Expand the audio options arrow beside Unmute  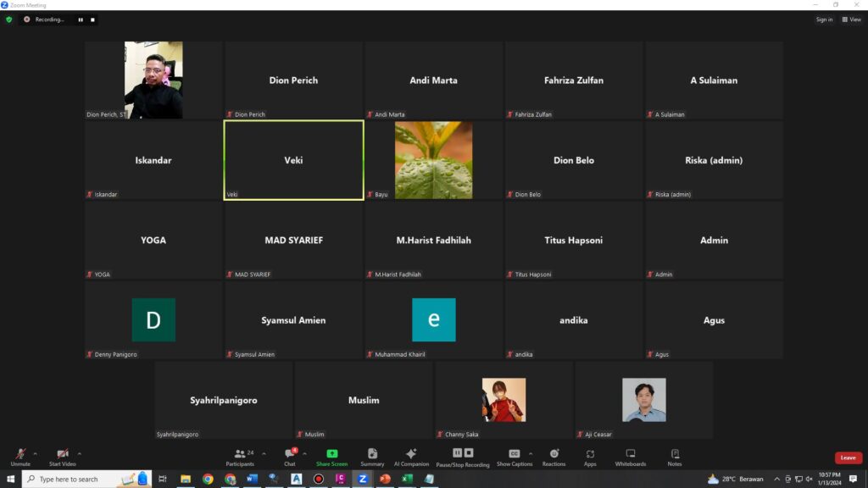click(35, 453)
